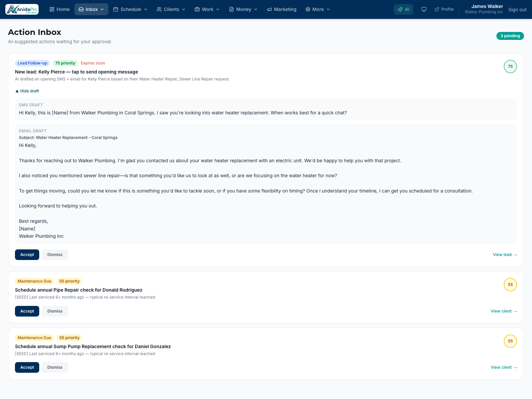Click the 3 pending badge
Viewport: 532px width, 399px height.
click(x=510, y=36)
